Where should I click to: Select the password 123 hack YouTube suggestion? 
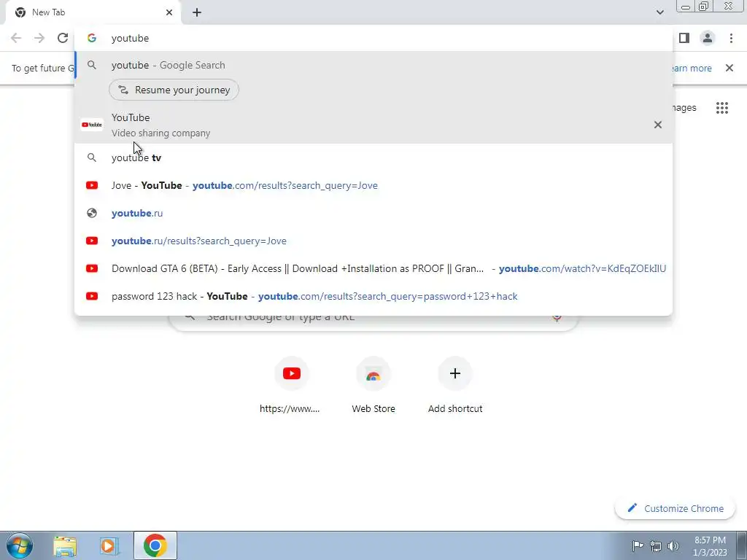click(373, 296)
